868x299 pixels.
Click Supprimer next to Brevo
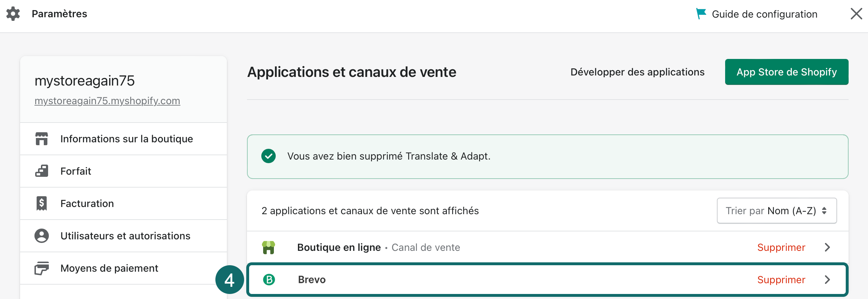point(781,280)
